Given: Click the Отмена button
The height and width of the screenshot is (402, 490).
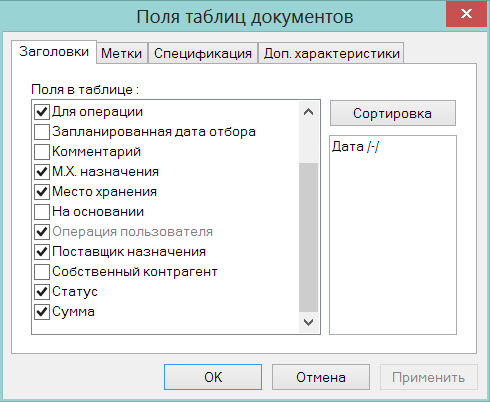Looking at the screenshot, I should (x=321, y=377).
